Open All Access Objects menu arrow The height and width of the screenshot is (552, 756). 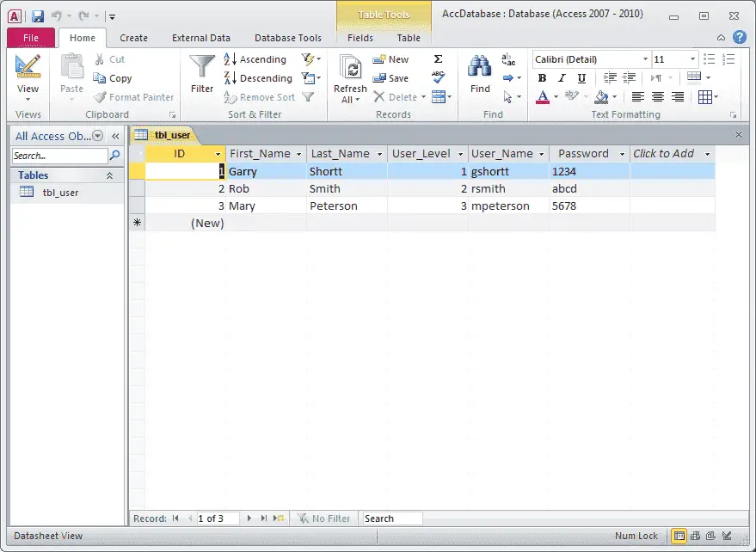tap(98, 136)
